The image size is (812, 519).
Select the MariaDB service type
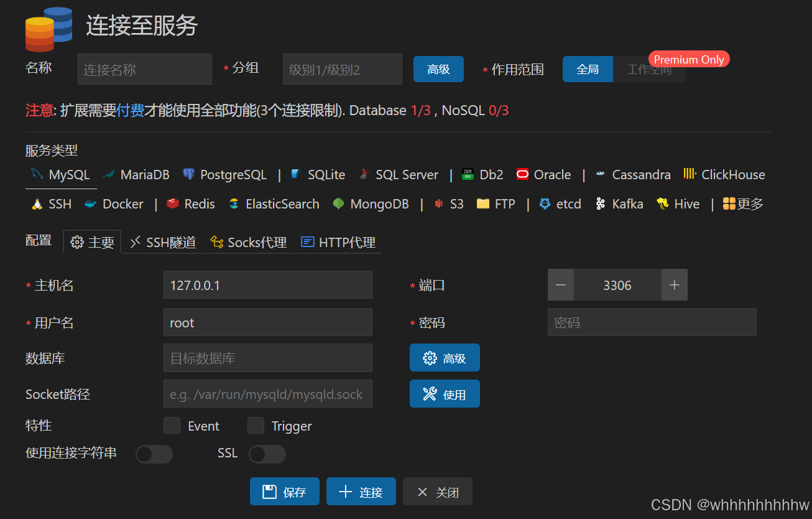click(136, 175)
